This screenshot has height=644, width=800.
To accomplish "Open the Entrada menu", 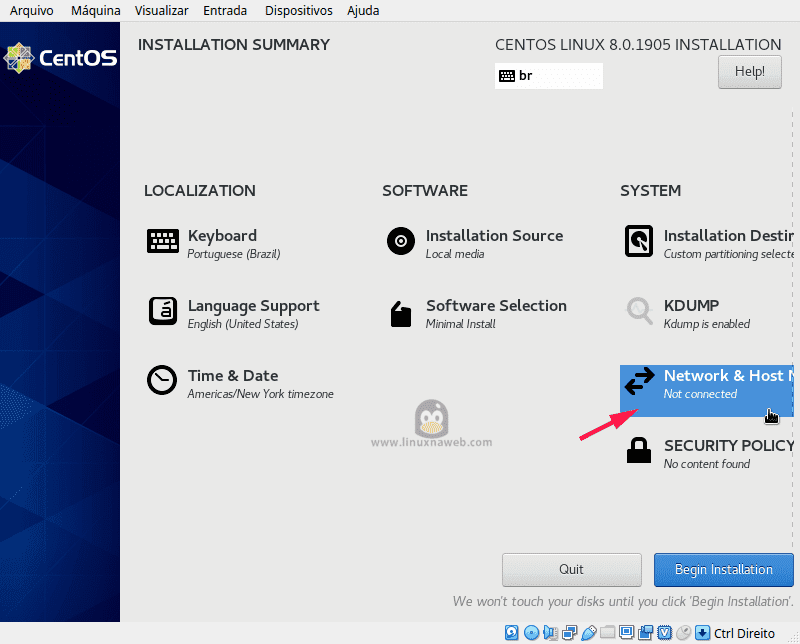I will (225, 11).
